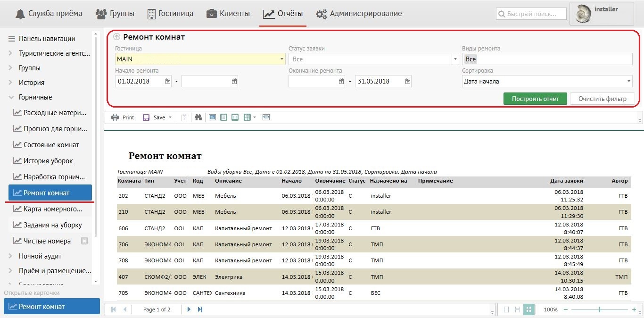The width and height of the screenshot is (644, 318).
Task: Jump to last report page
Action: [x=200, y=310]
